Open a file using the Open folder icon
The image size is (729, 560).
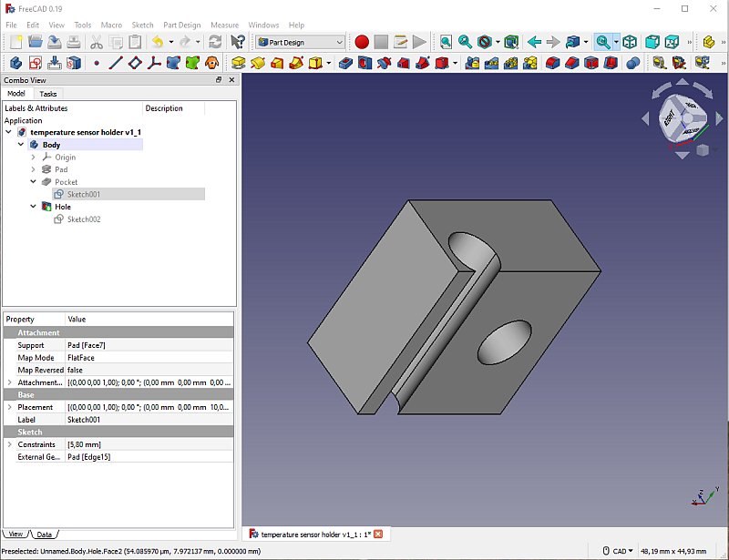pyautogui.click(x=36, y=42)
